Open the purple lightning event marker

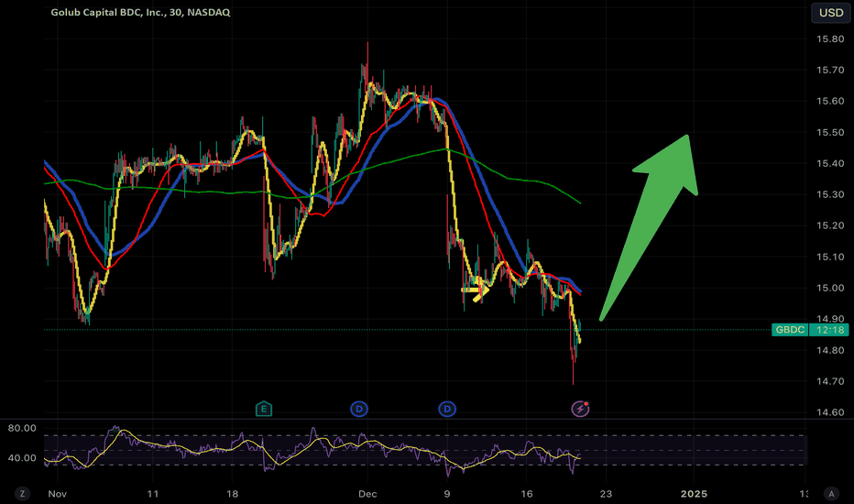point(580,409)
